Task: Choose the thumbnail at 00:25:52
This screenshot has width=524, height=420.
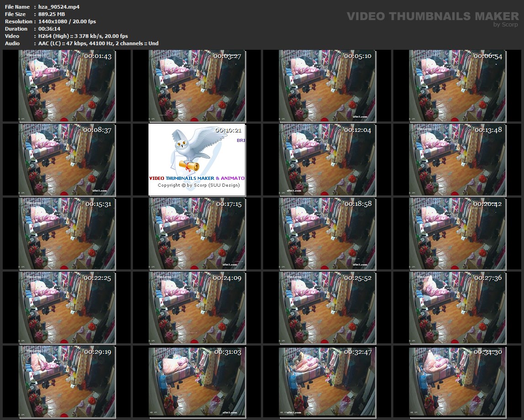Action: point(327,308)
